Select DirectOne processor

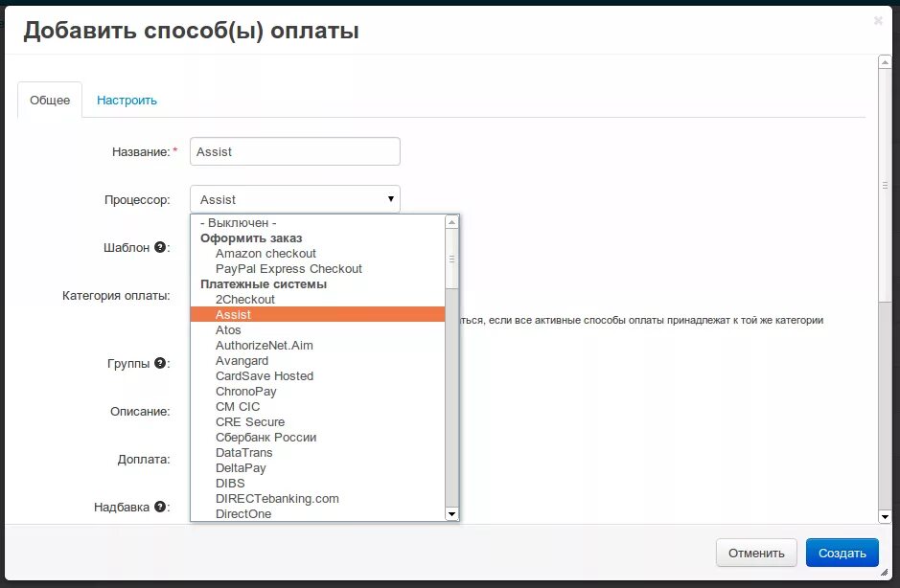(x=318, y=513)
